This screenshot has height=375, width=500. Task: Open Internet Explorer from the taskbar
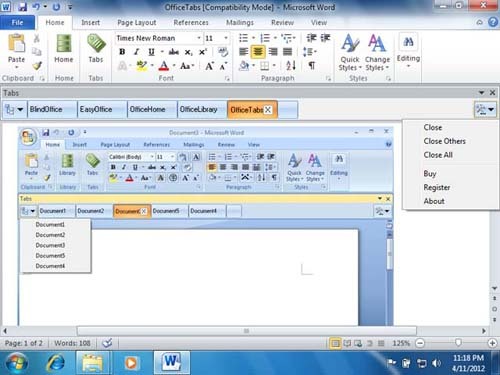tap(56, 363)
